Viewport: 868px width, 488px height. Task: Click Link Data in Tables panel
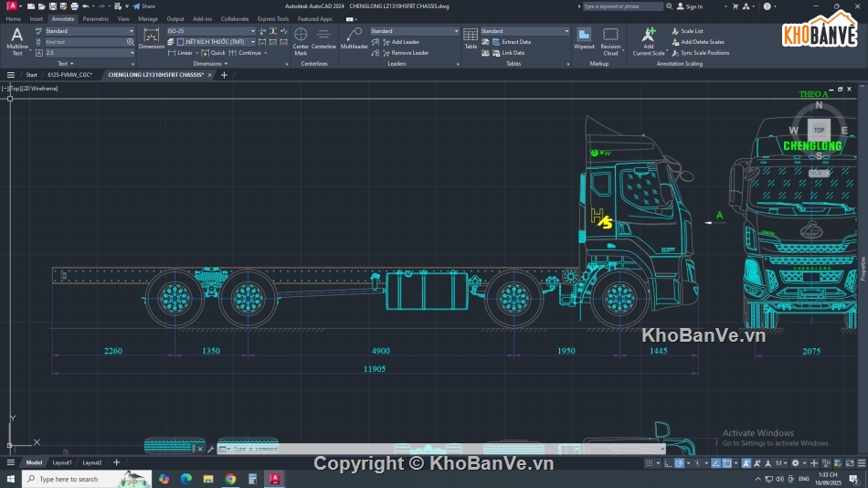point(508,53)
